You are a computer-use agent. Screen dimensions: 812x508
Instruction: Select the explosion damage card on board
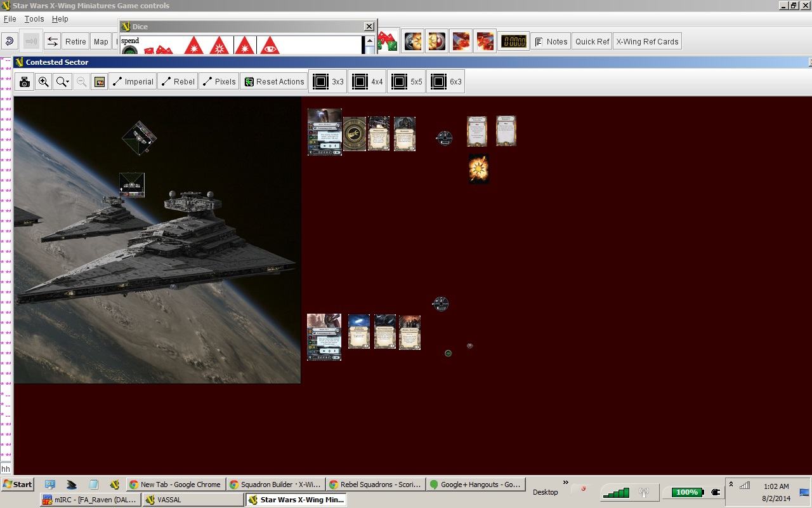[478, 169]
